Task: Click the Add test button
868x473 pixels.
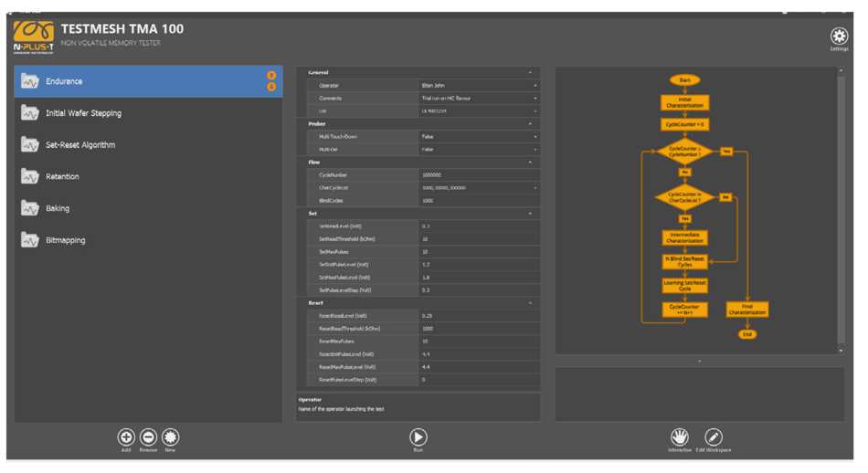Action: [126, 437]
